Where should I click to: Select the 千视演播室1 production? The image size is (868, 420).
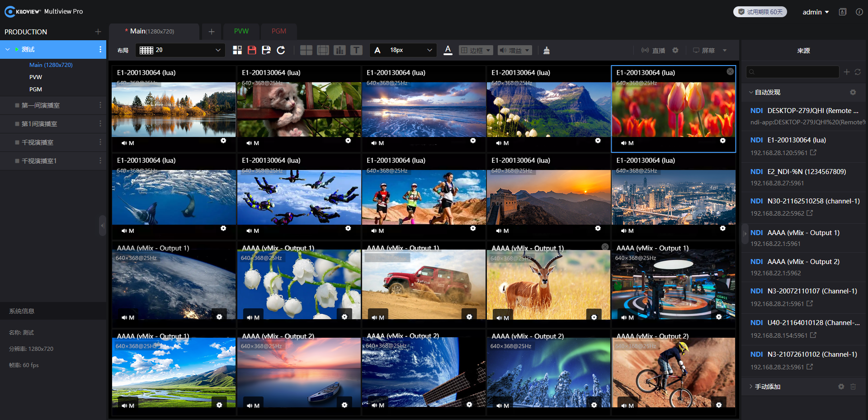pyautogui.click(x=39, y=161)
